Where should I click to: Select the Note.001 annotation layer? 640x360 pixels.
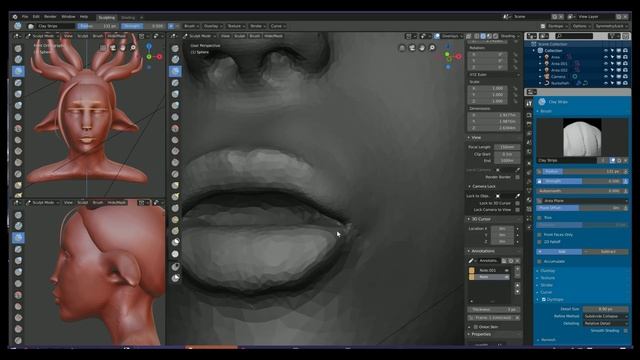point(489,270)
